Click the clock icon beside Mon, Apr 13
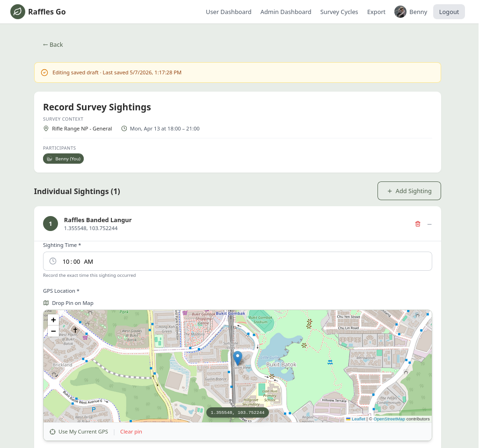The height and width of the screenshot is (448, 479). tap(124, 129)
